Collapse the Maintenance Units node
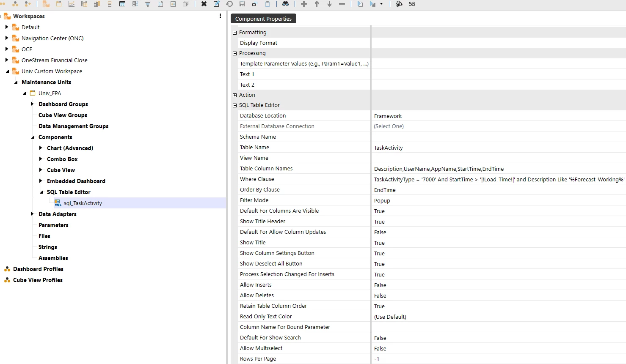 pos(16,82)
